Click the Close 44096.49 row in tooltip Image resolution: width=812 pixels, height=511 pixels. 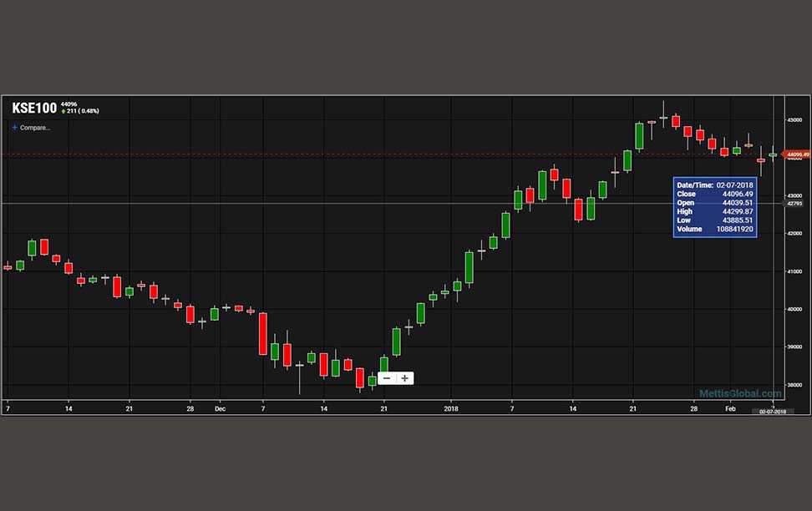714,195
